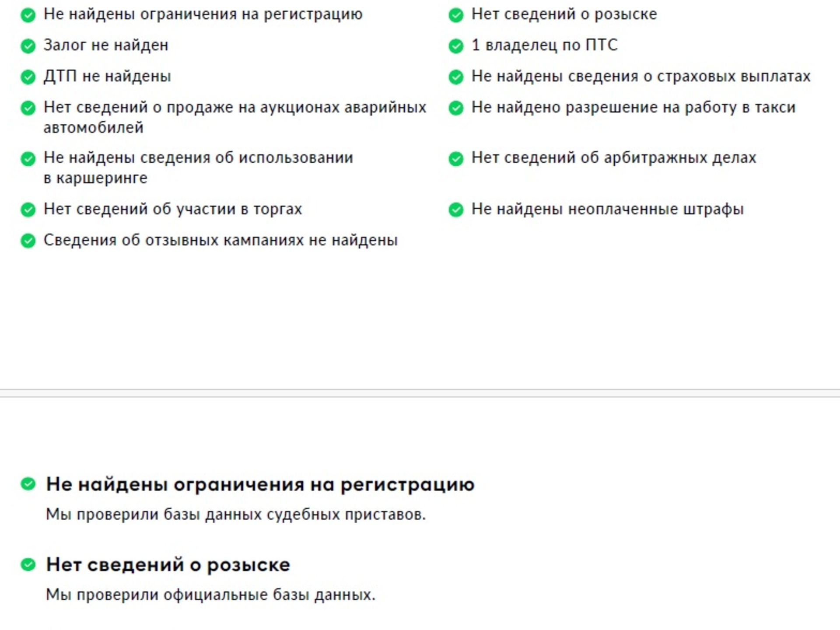Click green check icon beside 'Залог не найден'
840x630 pixels.
(28, 46)
